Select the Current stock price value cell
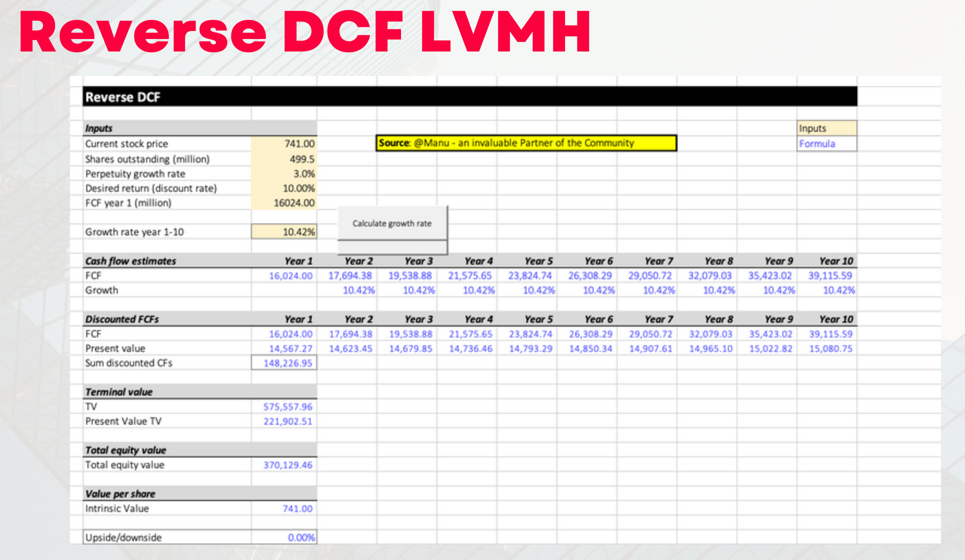 click(284, 144)
